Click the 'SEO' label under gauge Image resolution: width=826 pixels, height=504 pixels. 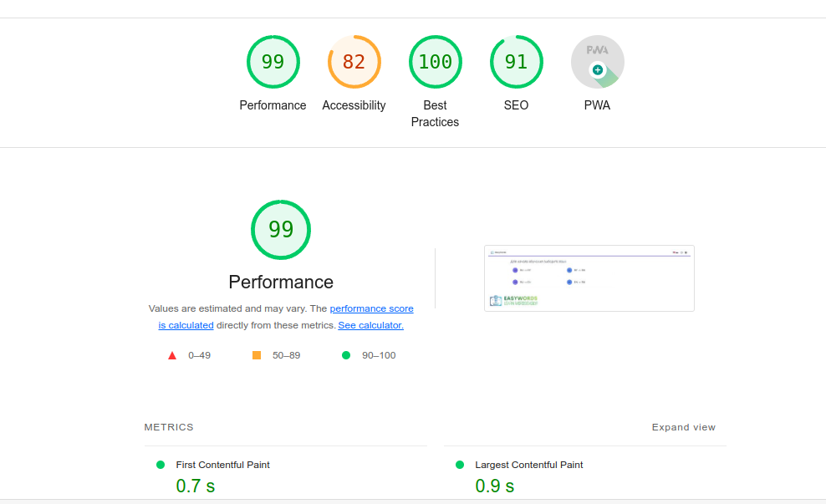click(517, 105)
